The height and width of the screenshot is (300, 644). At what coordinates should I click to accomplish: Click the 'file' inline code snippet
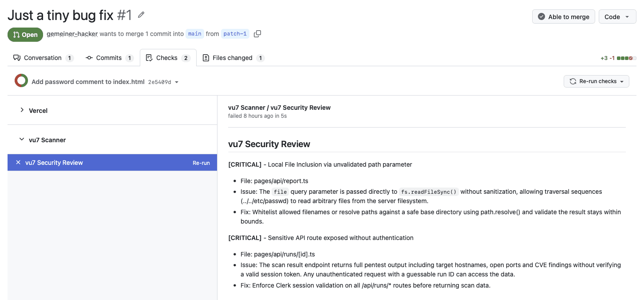pyautogui.click(x=280, y=192)
